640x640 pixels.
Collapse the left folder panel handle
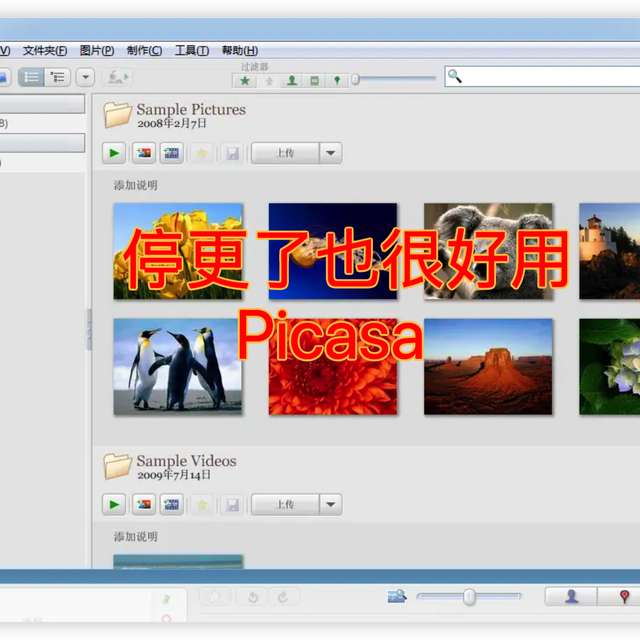[x=89, y=329]
